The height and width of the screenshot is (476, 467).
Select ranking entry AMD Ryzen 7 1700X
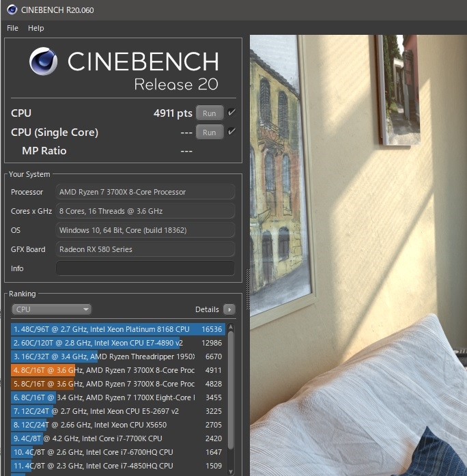pyautogui.click(x=118, y=397)
